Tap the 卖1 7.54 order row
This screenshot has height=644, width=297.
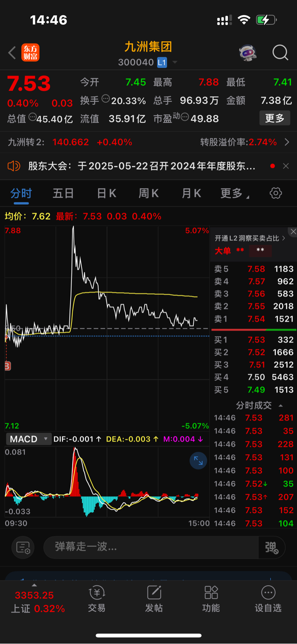pyautogui.click(x=254, y=319)
